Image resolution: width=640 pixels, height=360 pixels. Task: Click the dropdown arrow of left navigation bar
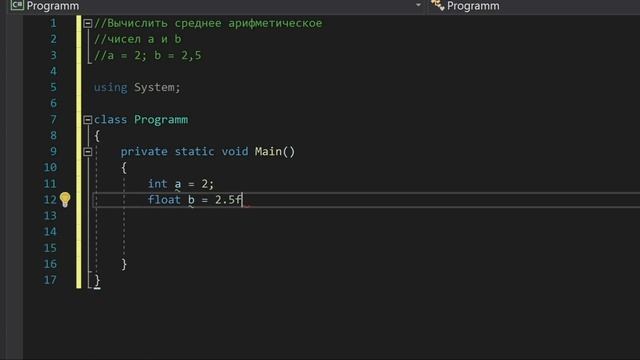click(x=418, y=5)
